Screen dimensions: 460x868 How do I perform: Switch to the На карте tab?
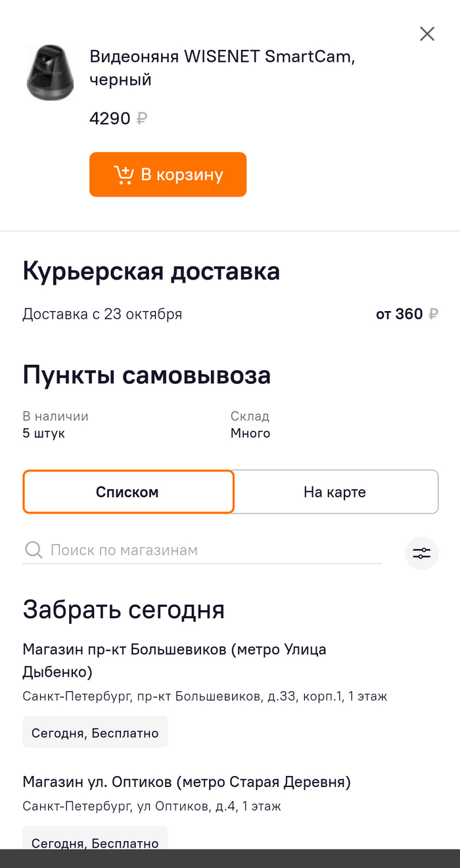coord(335,492)
